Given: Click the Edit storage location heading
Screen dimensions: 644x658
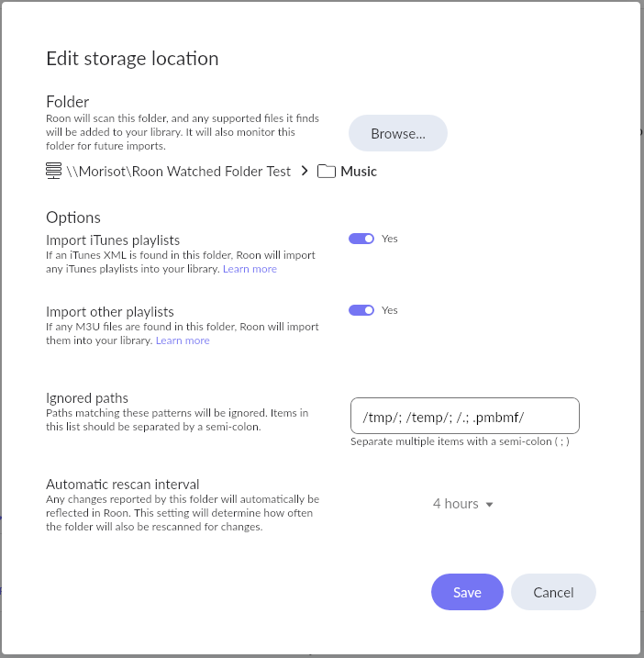Looking at the screenshot, I should tap(132, 59).
